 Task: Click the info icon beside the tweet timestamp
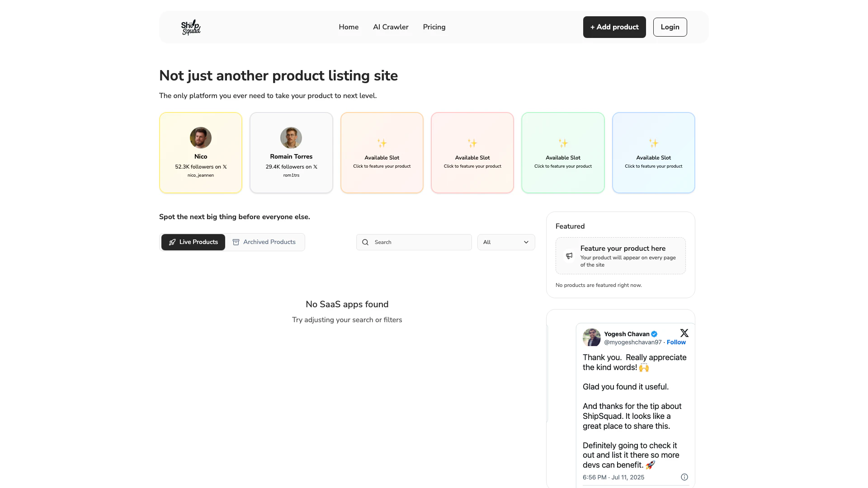coord(684,477)
